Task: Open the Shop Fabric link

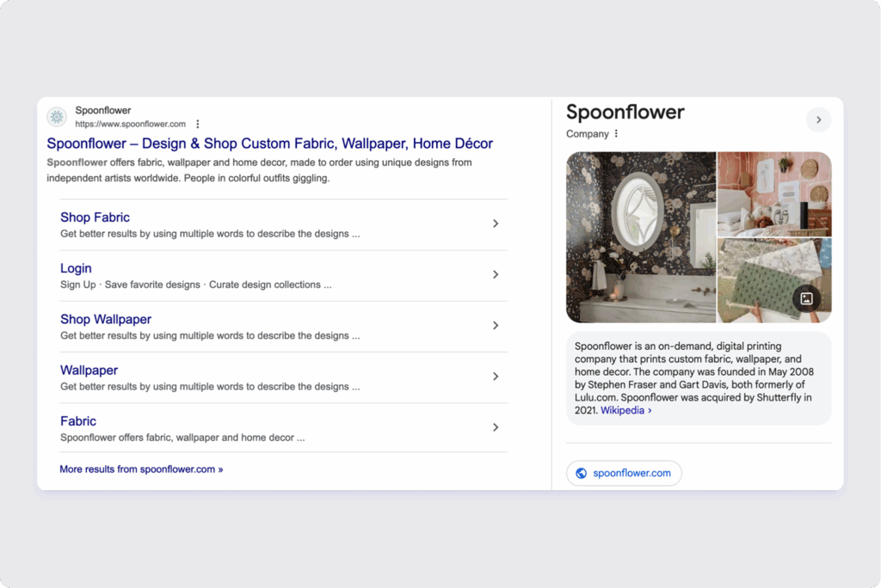Action: click(95, 217)
